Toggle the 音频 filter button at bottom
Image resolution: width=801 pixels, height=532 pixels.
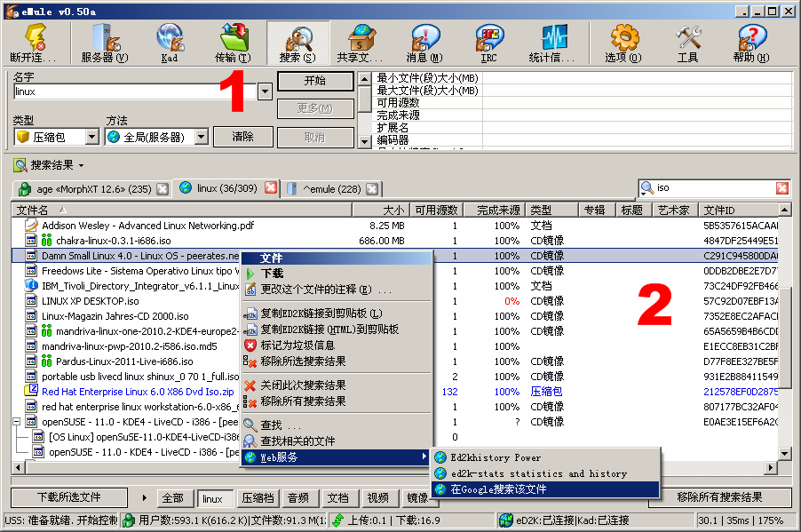tap(298, 498)
